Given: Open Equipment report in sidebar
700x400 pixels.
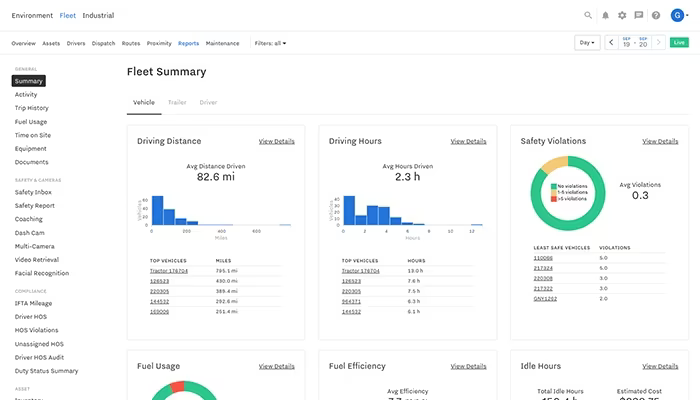Looking at the screenshot, I should tap(30, 148).
